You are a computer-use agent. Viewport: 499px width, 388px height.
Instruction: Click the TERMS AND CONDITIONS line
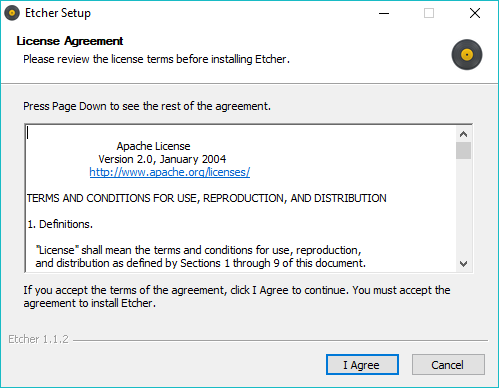[x=207, y=198]
